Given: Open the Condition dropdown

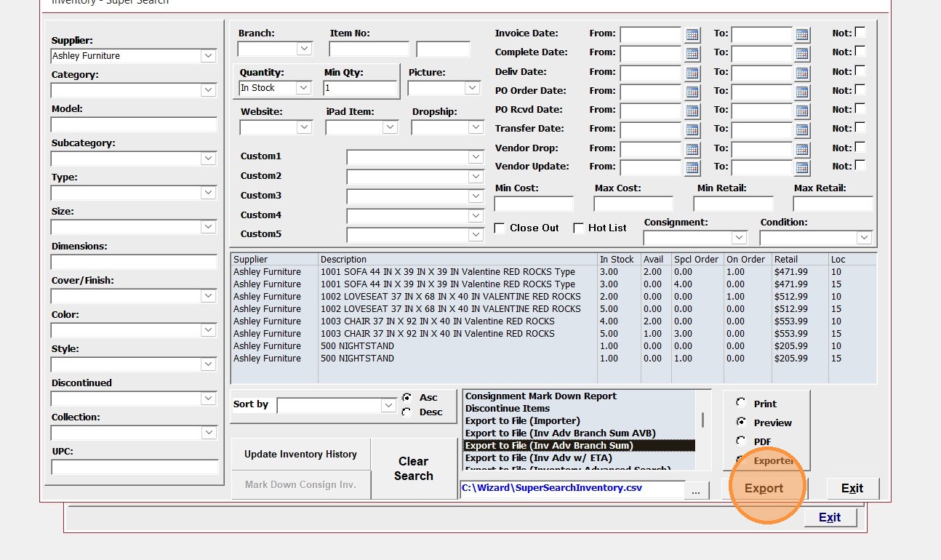Looking at the screenshot, I should tap(864, 238).
